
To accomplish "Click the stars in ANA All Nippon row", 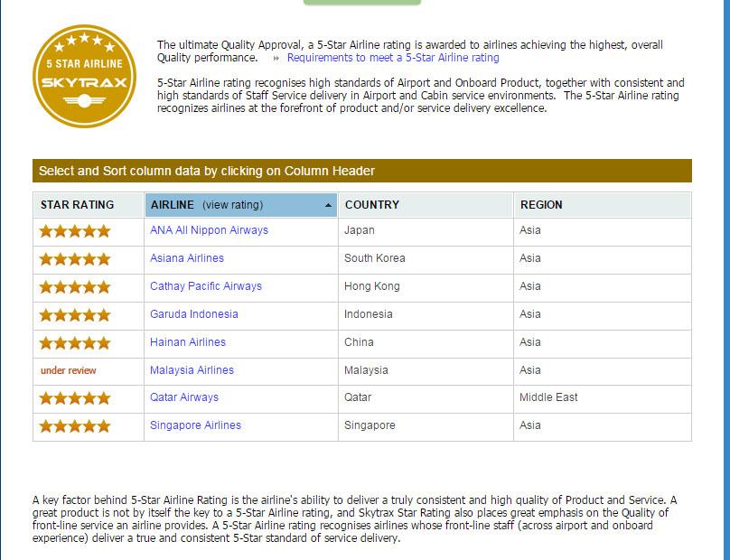I will (75, 231).
